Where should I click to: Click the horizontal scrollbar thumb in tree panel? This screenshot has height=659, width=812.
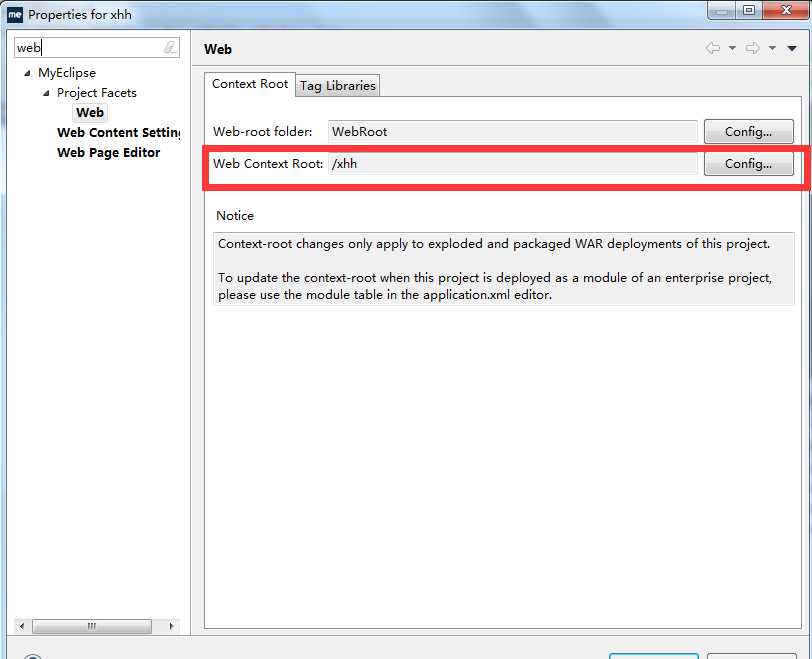point(92,626)
